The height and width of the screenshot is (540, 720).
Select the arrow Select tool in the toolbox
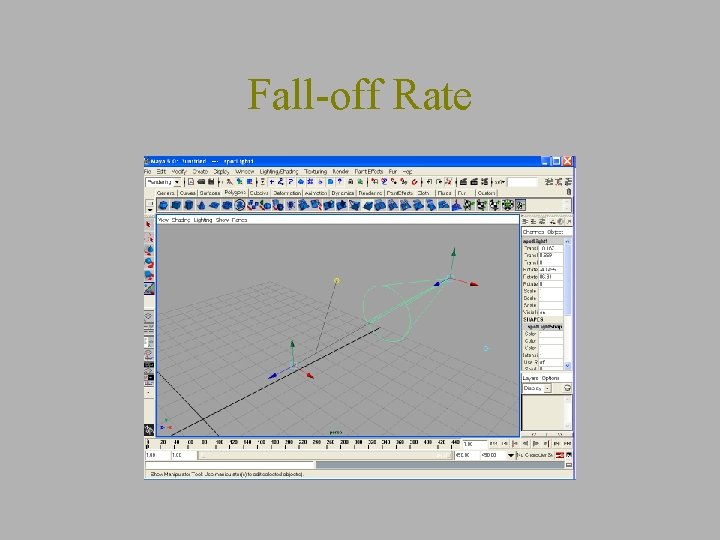(x=149, y=225)
